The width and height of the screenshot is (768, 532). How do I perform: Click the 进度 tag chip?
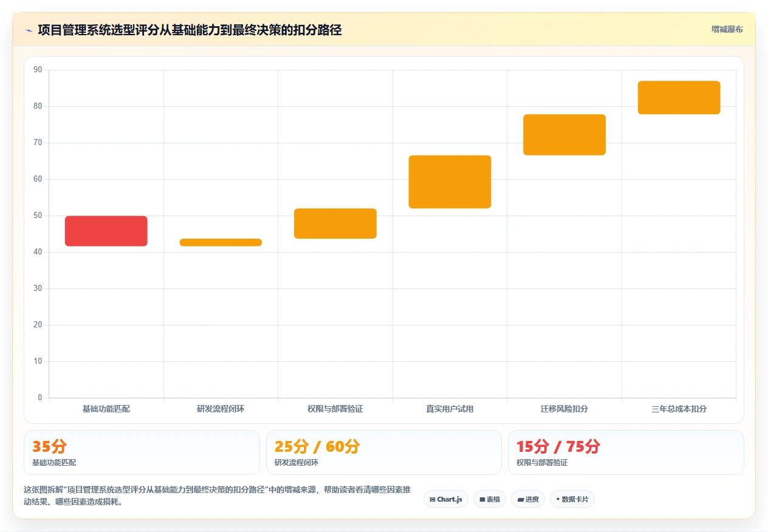click(x=528, y=499)
